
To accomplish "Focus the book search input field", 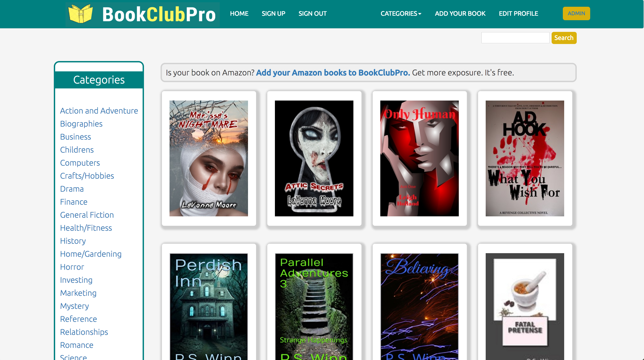I will [515, 38].
